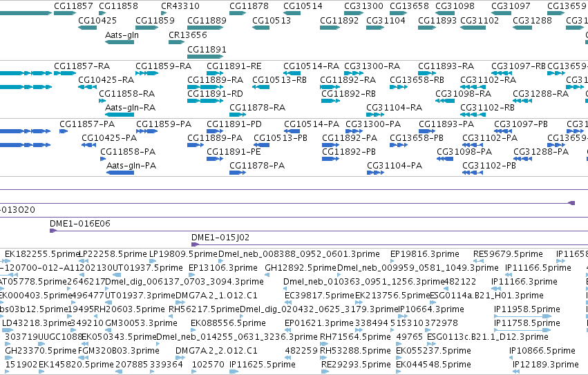Image resolution: width=588 pixels, height=375 pixels.
Task: Click the CG11857-PA protein label
Action: 87,124
